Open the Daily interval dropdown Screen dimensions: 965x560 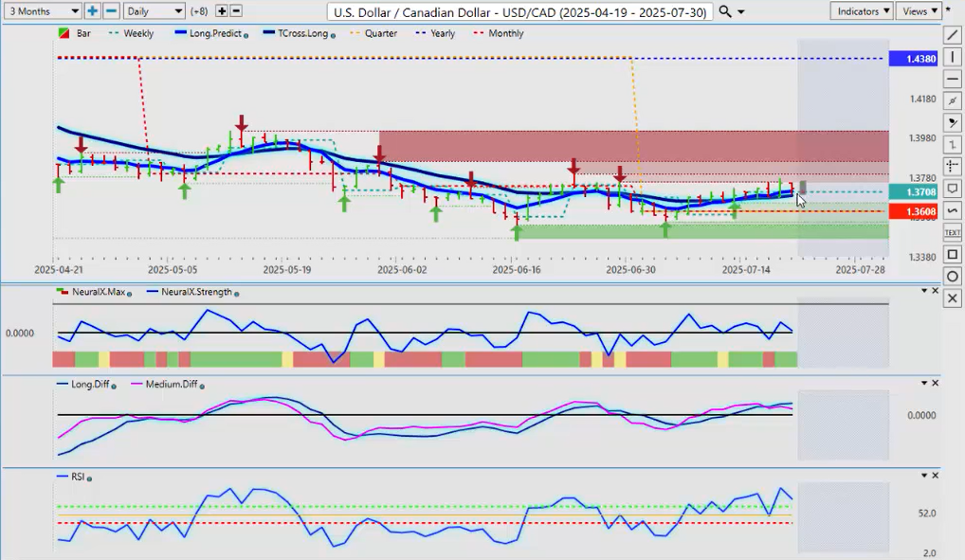154,11
